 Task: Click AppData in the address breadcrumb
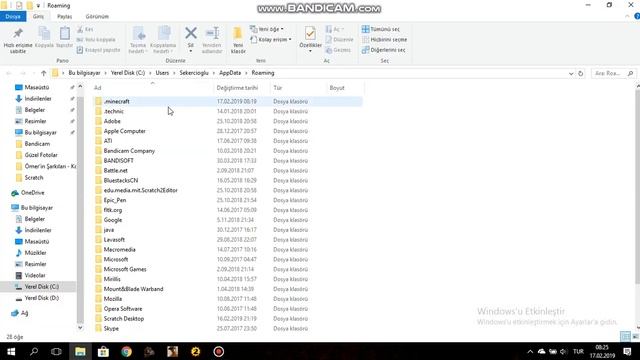[x=230, y=73]
